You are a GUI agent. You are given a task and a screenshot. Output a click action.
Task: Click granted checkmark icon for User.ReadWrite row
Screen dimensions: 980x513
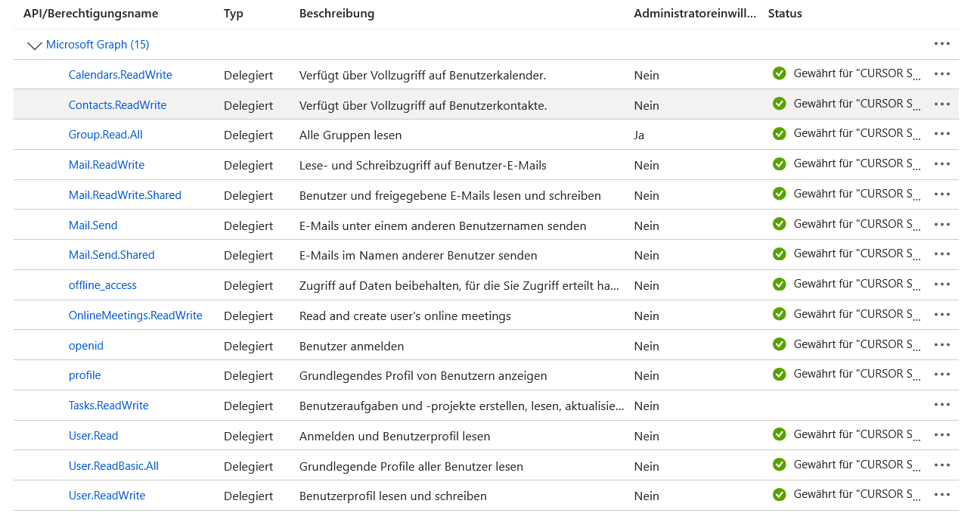(x=779, y=494)
